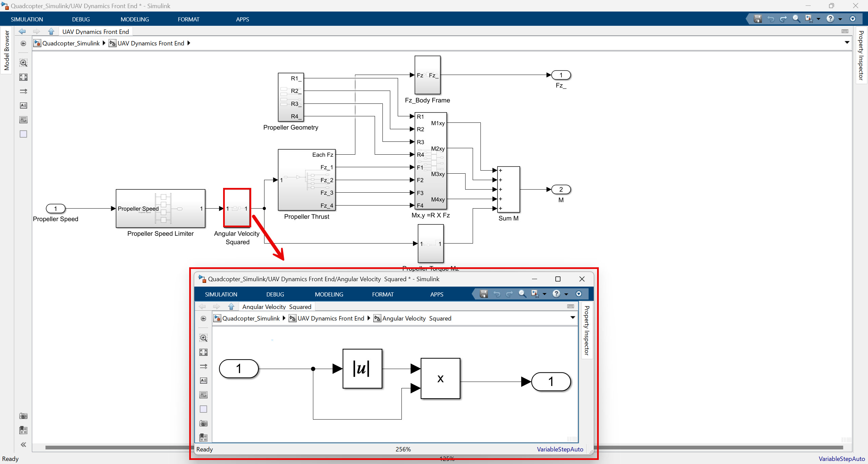Click the screenshot camera icon in main palette
Screen dimensions: 868x464
point(23,416)
